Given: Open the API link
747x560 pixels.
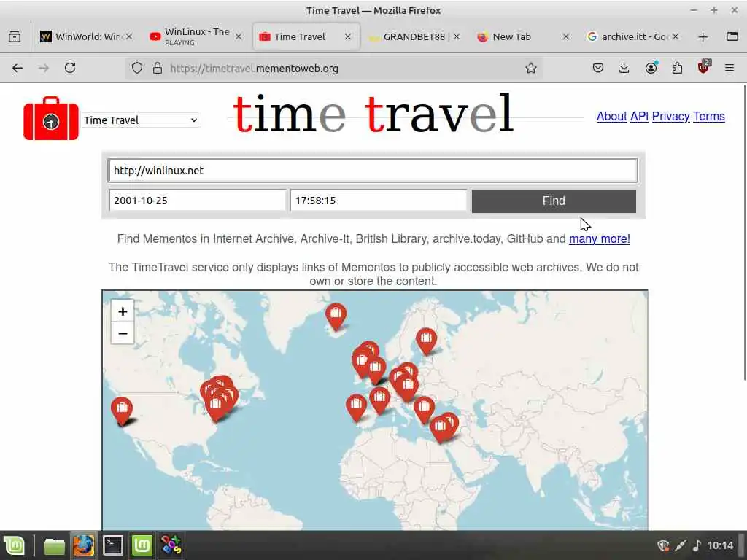Looking at the screenshot, I should pos(639,116).
